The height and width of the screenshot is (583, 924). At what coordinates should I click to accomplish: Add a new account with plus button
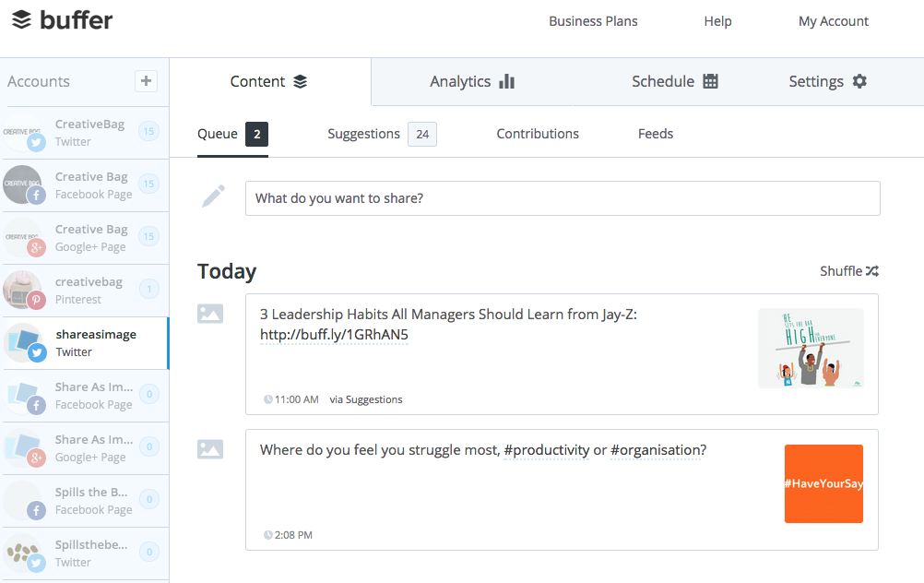coord(146,81)
